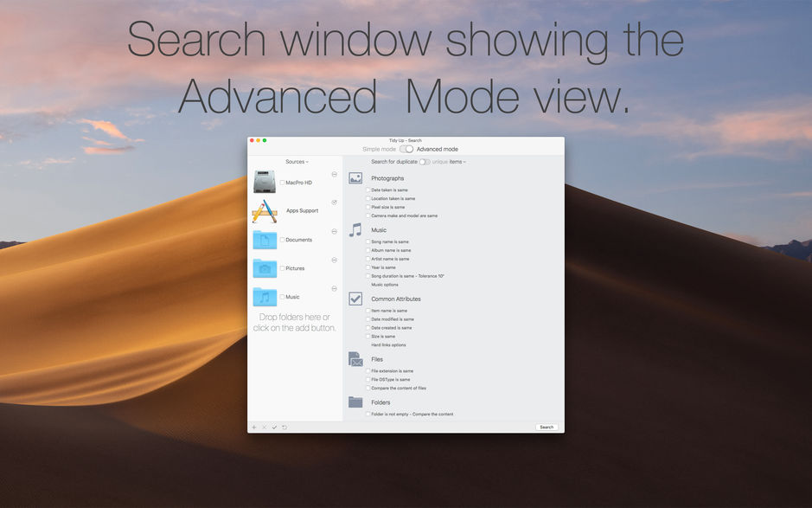The image size is (812, 508).
Task: Click the Common Attributes checkmark icon
Action: click(x=355, y=299)
